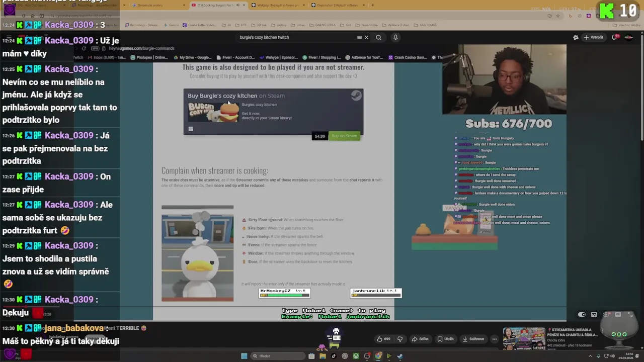Open Windows notification center bell
The image size is (644, 362).
pos(636,356)
